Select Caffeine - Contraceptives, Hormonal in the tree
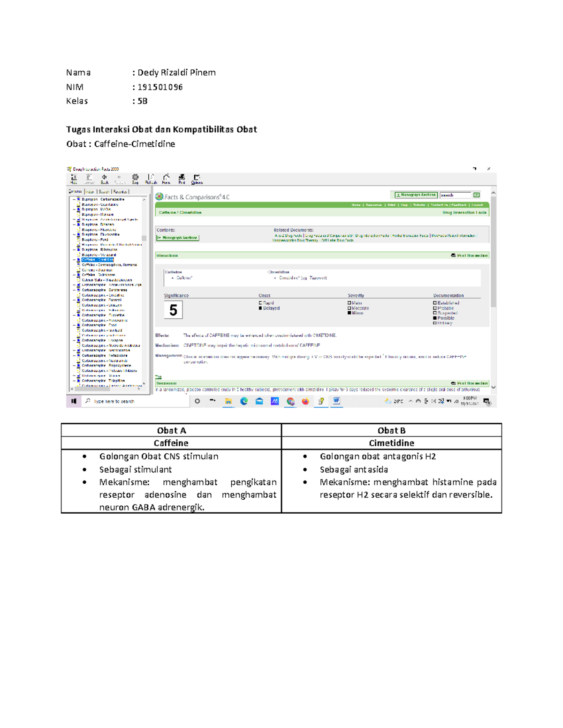Screen dimensions: 563x728 (x=109, y=265)
